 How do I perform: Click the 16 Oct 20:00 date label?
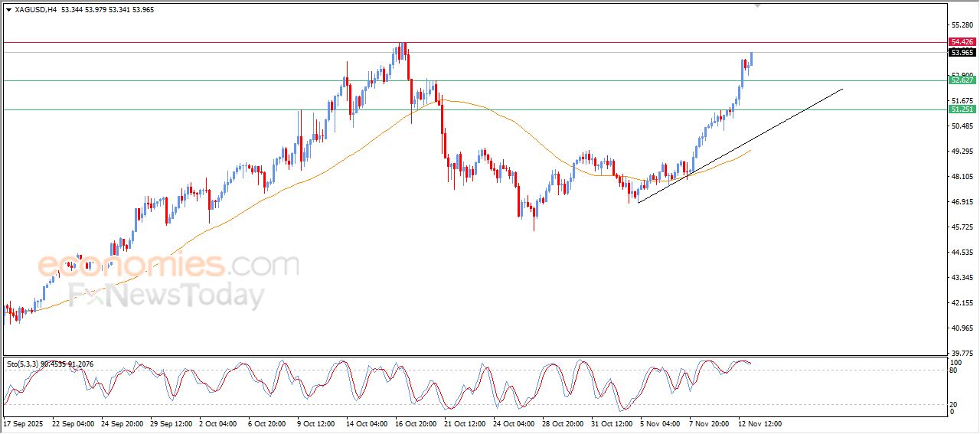(416, 423)
